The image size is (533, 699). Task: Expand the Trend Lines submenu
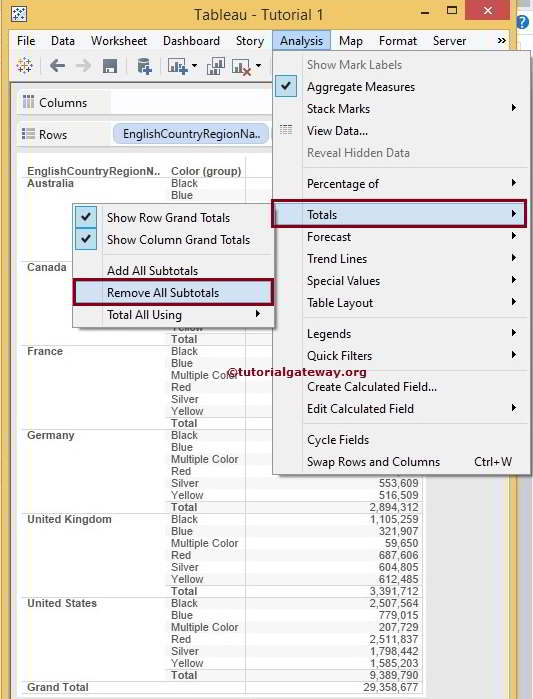point(514,258)
